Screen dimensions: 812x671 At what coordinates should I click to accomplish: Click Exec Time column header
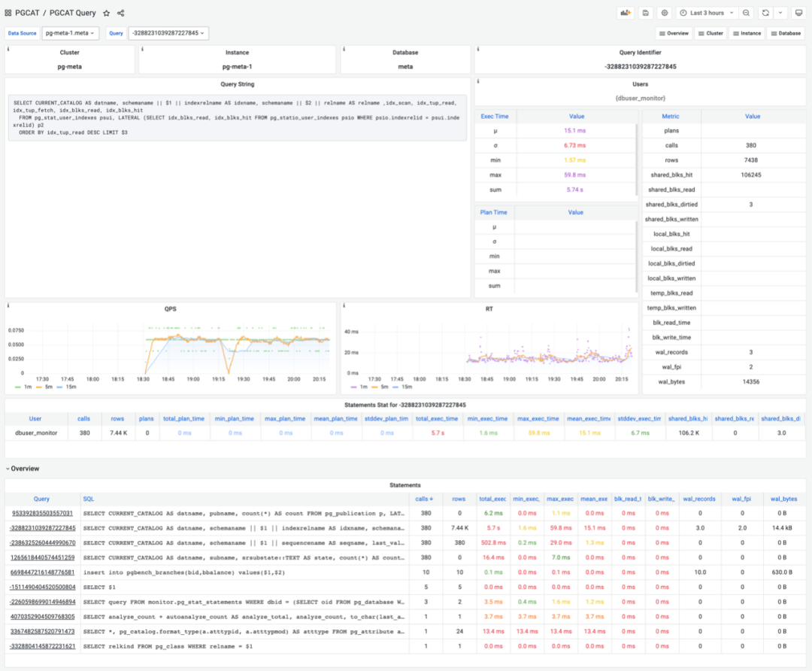(495, 117)
